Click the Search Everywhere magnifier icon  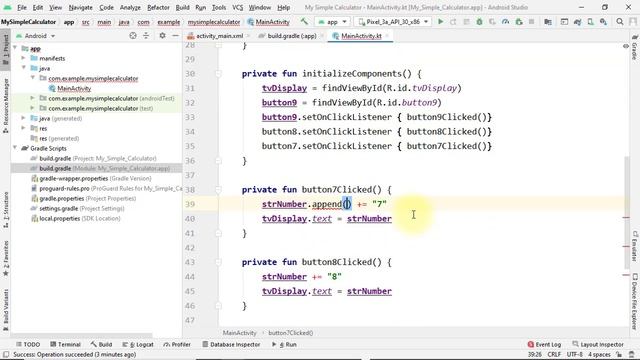click(x=620, y=22)
